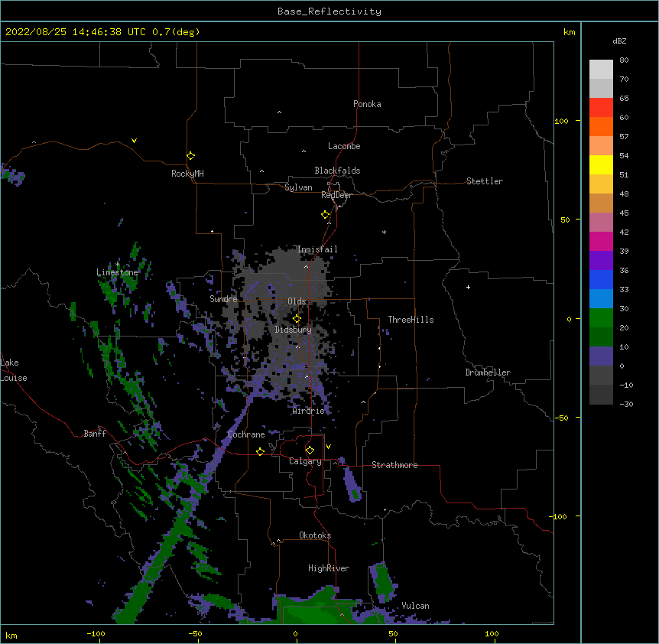The height and width of the screenshot is (644, 659).
Task: Click the Airdrie city label
Action: 309,411
